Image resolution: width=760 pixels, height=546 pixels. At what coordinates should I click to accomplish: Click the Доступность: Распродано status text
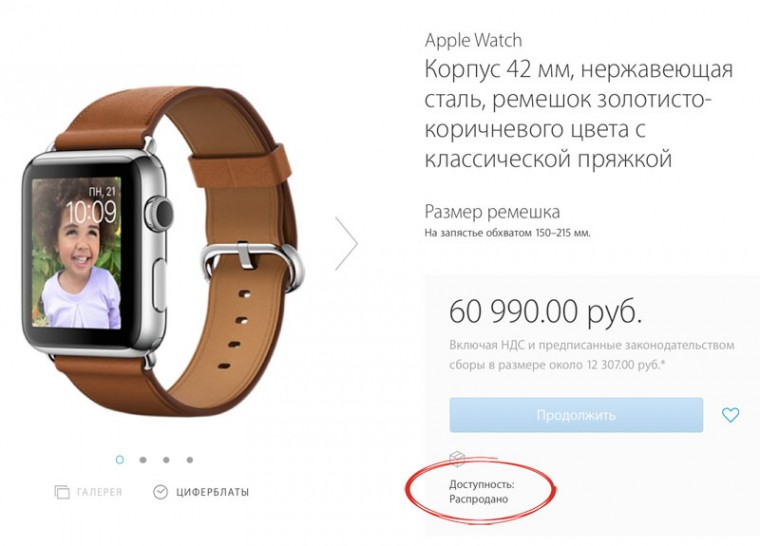coord(481,491)
